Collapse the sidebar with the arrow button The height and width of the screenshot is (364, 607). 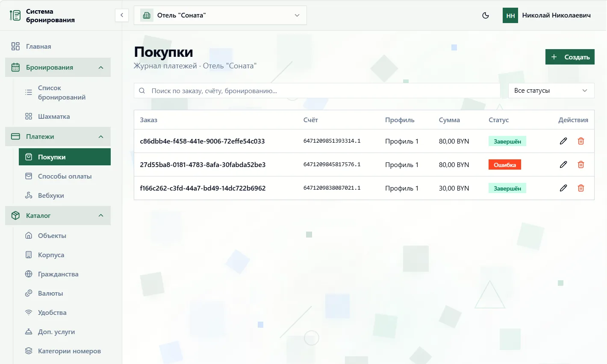coord(122,15)
